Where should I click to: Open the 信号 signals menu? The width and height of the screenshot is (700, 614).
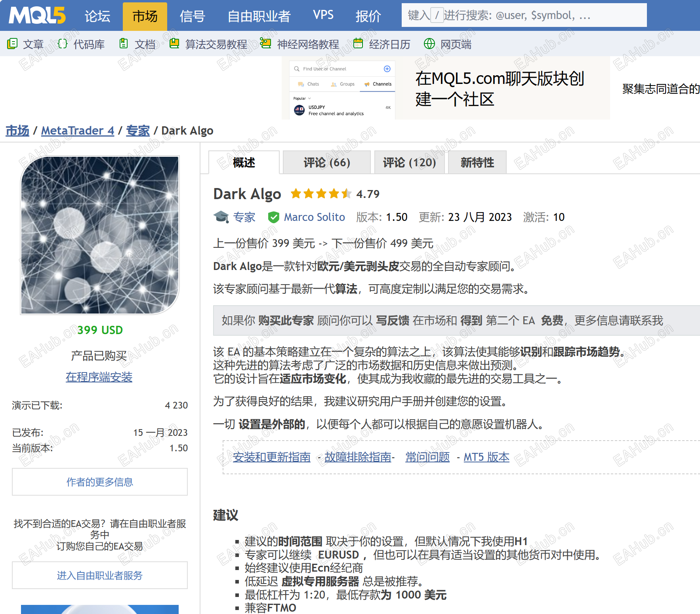[x=192, y=16]
